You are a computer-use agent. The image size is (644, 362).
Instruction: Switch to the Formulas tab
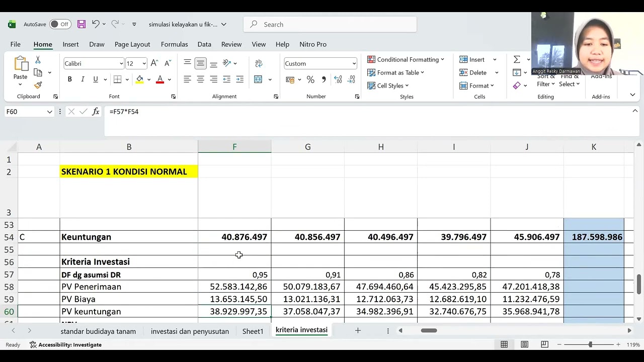(174, 44)
